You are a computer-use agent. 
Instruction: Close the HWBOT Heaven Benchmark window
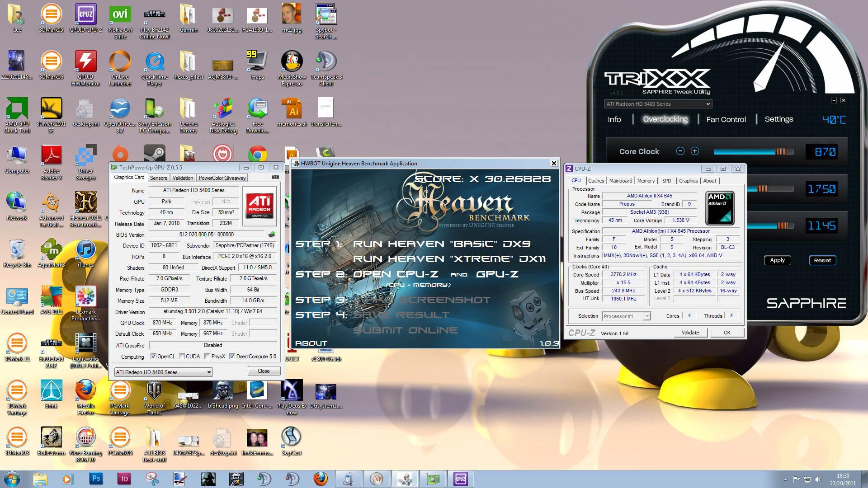553,163
